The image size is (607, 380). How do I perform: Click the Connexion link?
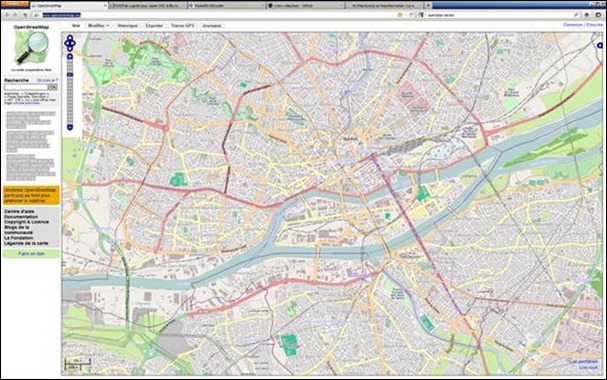click(573, 25)
